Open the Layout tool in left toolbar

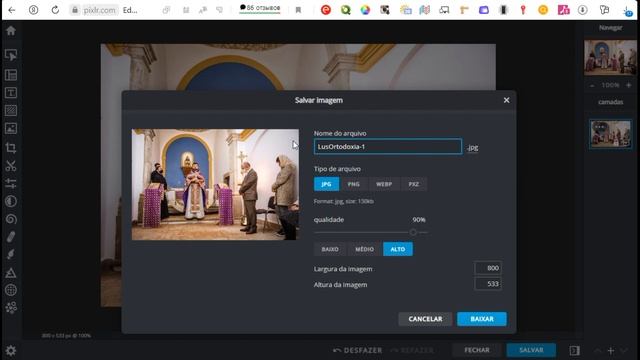point(11,75)
